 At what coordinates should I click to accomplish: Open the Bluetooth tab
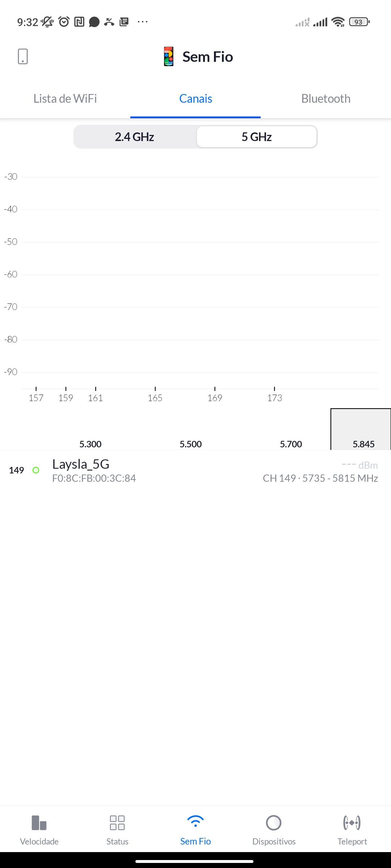(x=326, y=98)
